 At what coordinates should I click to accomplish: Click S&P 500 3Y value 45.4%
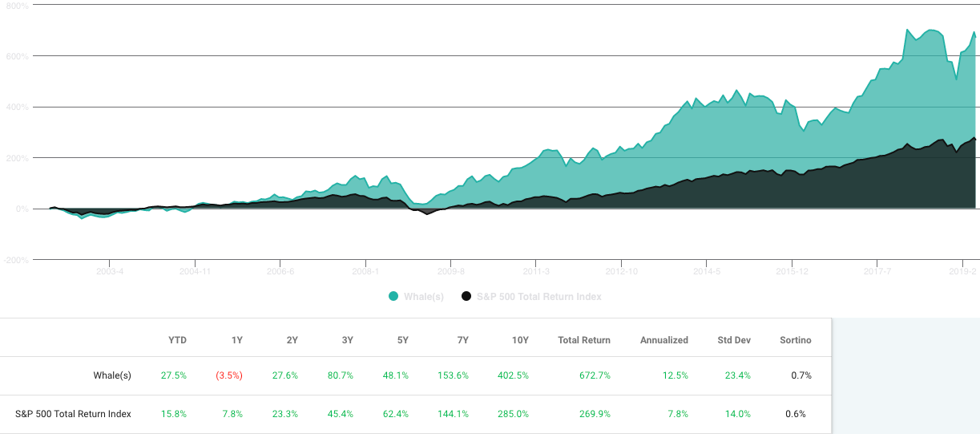(x=341, y=414)
